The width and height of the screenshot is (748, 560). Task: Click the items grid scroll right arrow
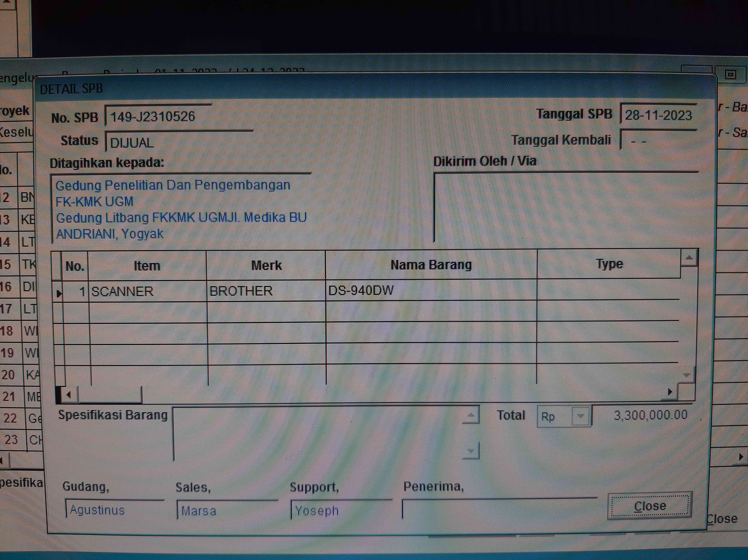click(670, 392)
